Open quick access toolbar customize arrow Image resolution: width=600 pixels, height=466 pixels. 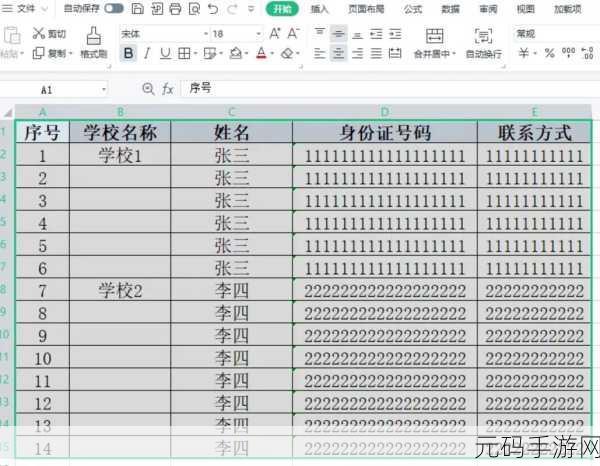(251, 8)
